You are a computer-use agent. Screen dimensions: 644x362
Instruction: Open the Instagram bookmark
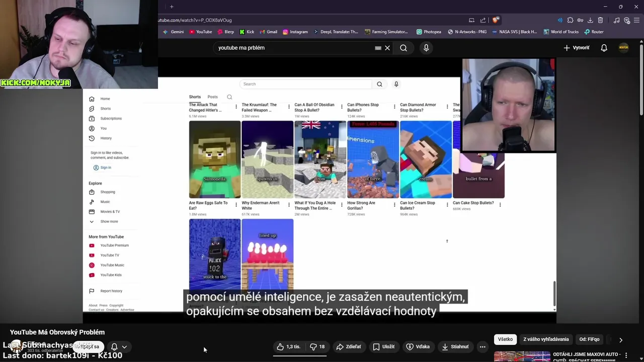click(295, 32)
